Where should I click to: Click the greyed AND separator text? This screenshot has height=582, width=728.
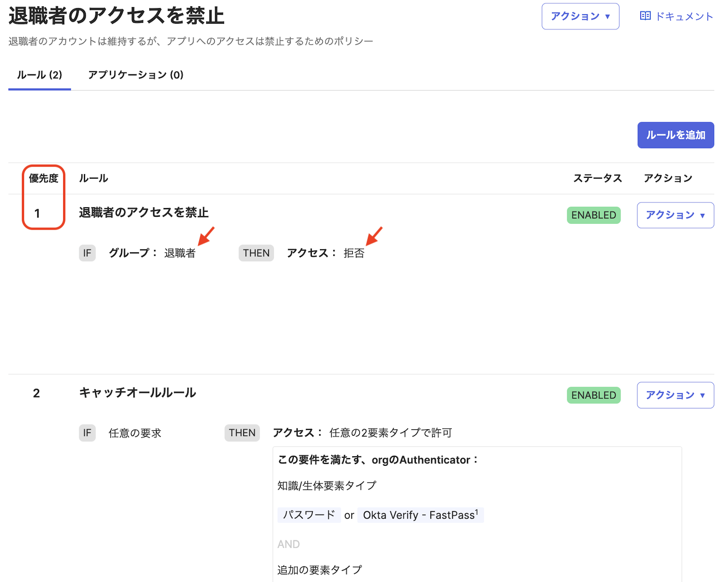coord(289,544)
